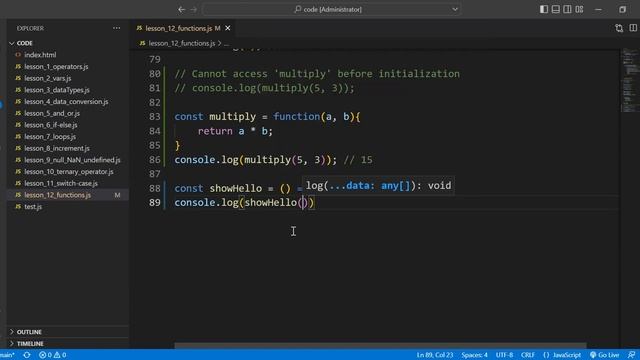Open lesson_4_data_conversion.js file
Viewport: 640px width, 360px height.
(67, 102)
